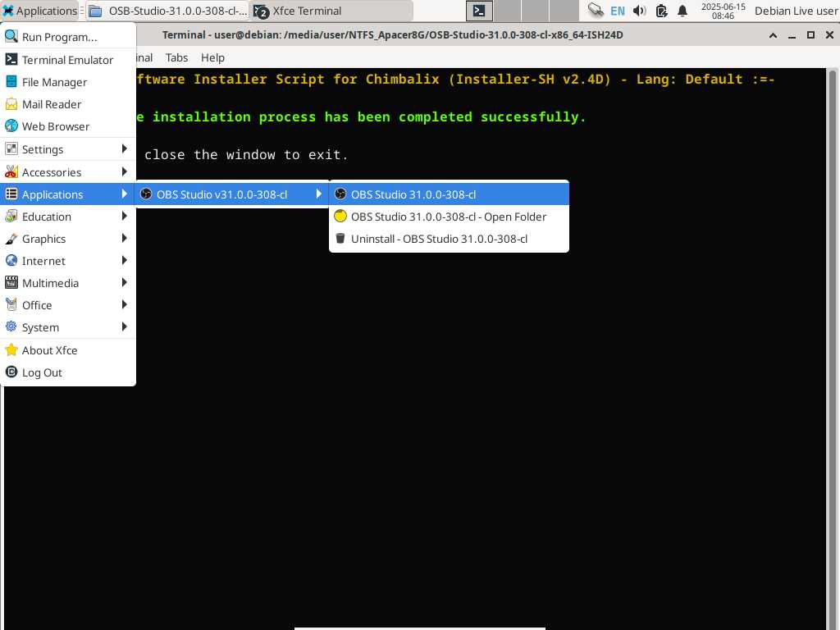840x630 pixels.
Task: Choose Log Out
Action: [68, 372]
